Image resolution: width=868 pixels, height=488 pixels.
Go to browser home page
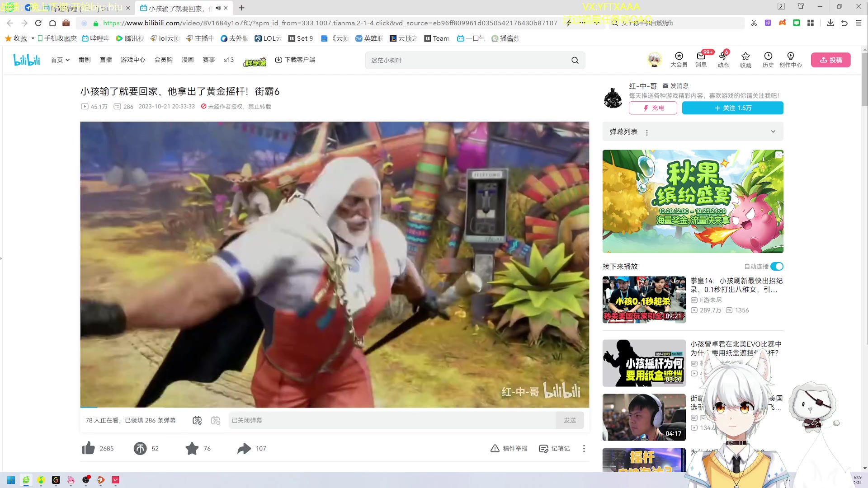52,23
